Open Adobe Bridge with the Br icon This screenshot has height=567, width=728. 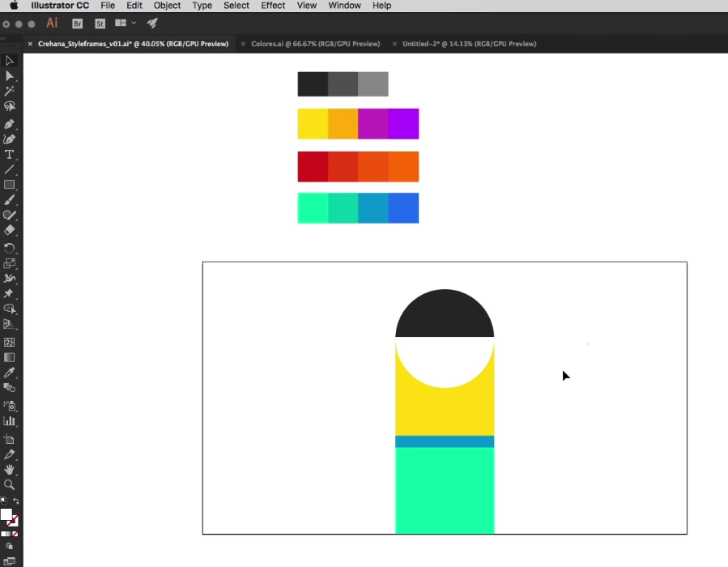coord(77,23)
